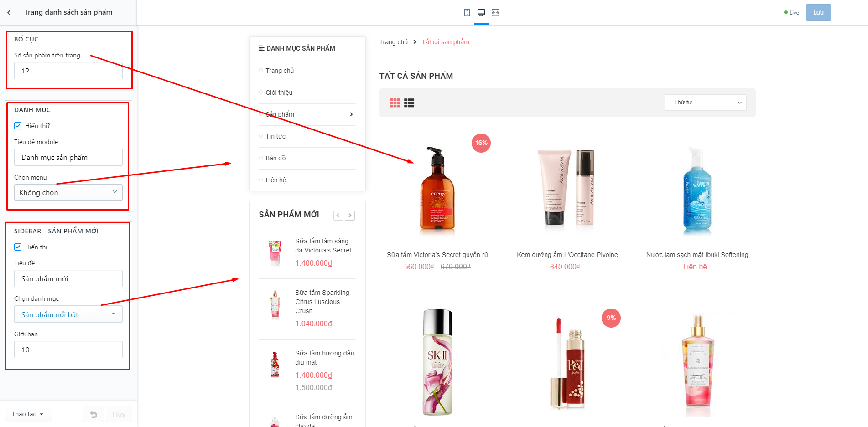The image size is (868, 427).
Task: Click Trang chủ breadcrumb link
Action: pos(394,42)
